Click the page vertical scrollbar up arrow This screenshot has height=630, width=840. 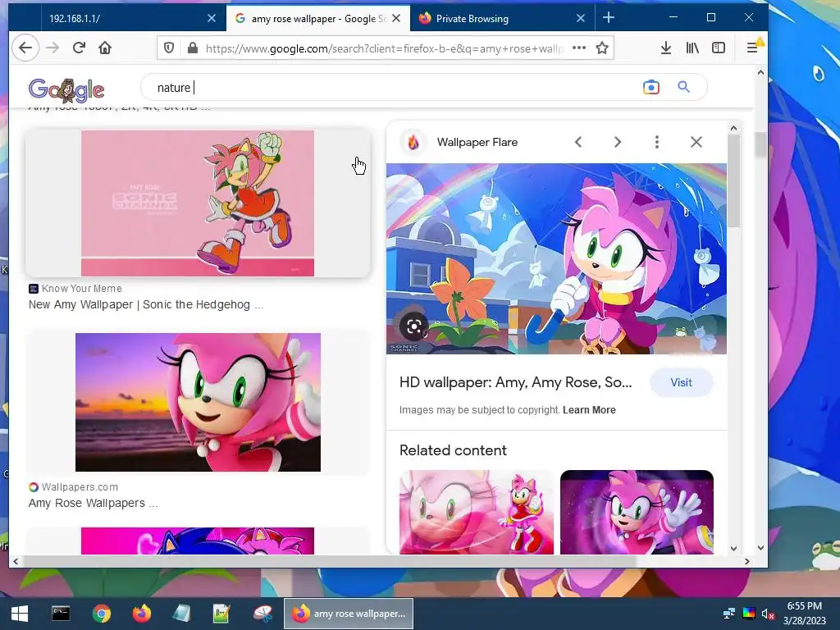(x=760, y=72)
